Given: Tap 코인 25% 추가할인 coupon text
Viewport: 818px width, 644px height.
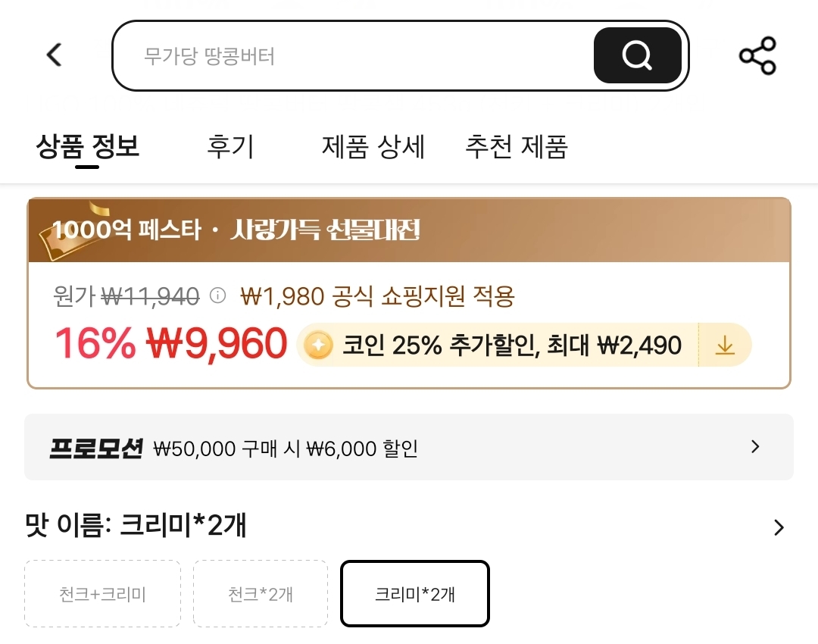Looking at the screenshot, I should [x=512, y=346].
